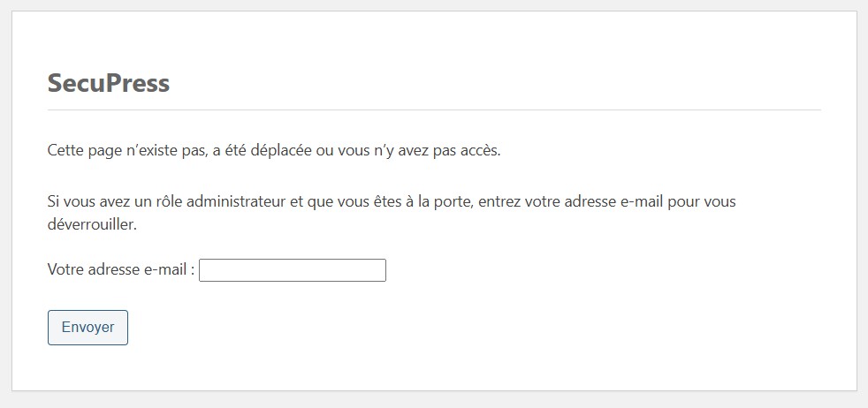Viewport: 868px width, 408px height.
Task: Focus the email address input field
Action: [293, 270]
